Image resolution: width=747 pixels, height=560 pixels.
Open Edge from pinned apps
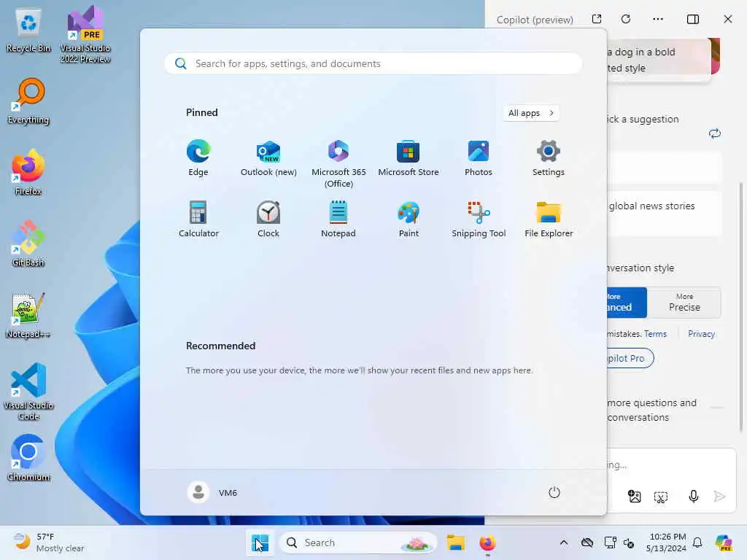coord(198,158)
